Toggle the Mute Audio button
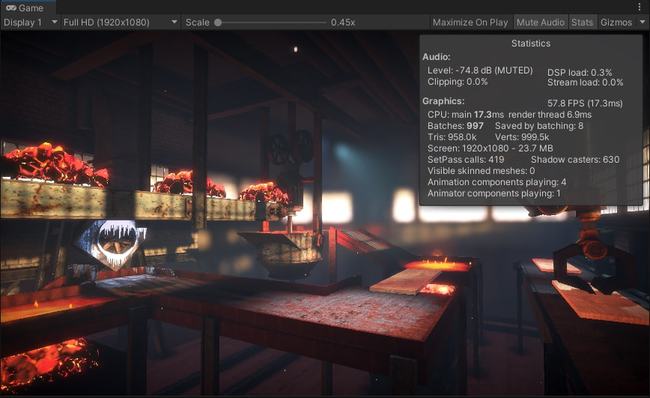The width and height of the screenshot is (650, 398). [540, 22]
